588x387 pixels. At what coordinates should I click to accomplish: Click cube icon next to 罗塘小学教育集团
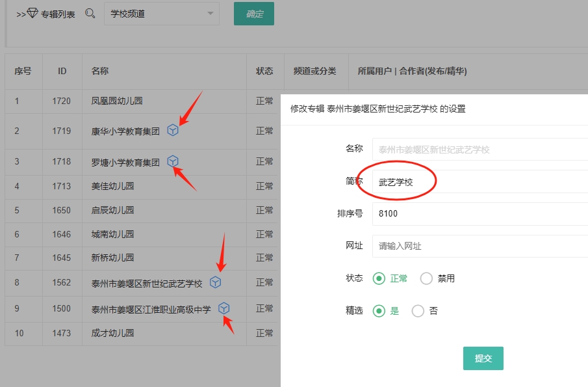point(172,161)
